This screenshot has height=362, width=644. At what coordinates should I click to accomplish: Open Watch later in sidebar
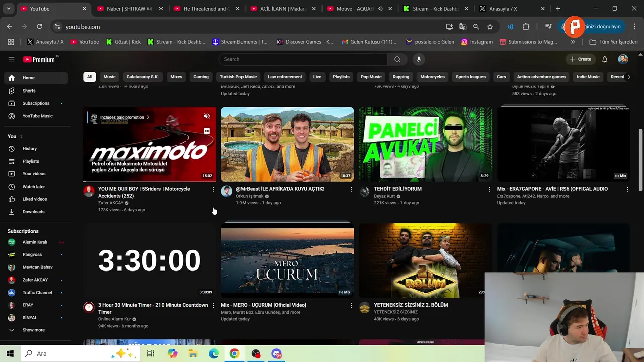35,187
